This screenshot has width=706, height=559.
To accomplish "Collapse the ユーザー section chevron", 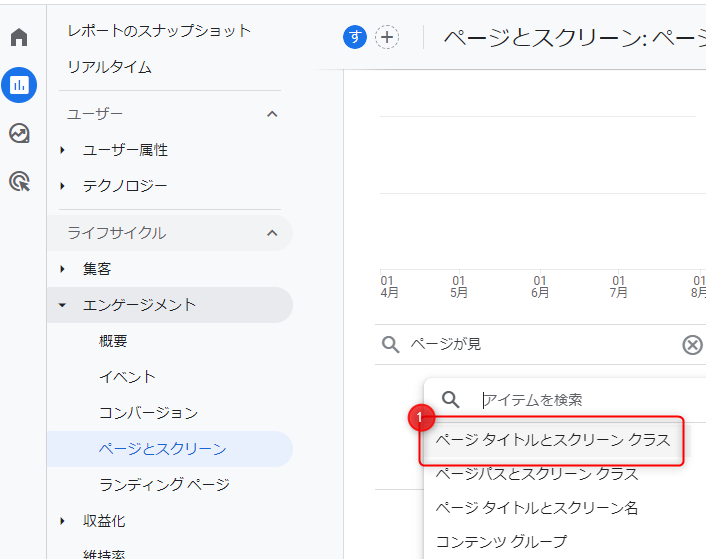I will coord(272,114).
